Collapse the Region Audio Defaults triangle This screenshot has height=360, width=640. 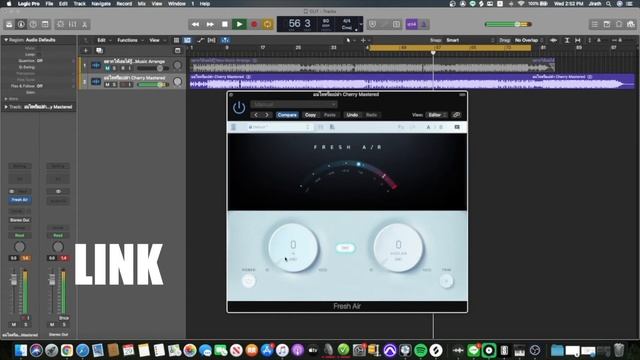point(6,40)
